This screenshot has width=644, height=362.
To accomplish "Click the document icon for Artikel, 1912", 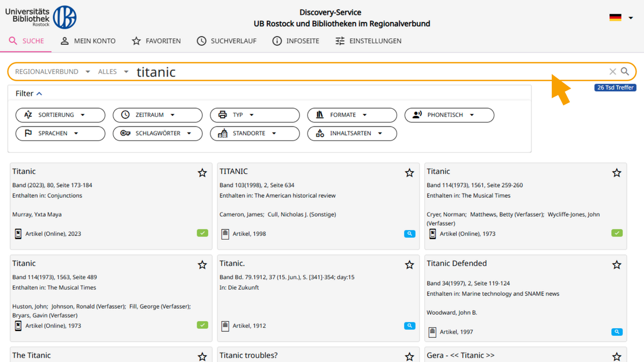I will 225,326.
